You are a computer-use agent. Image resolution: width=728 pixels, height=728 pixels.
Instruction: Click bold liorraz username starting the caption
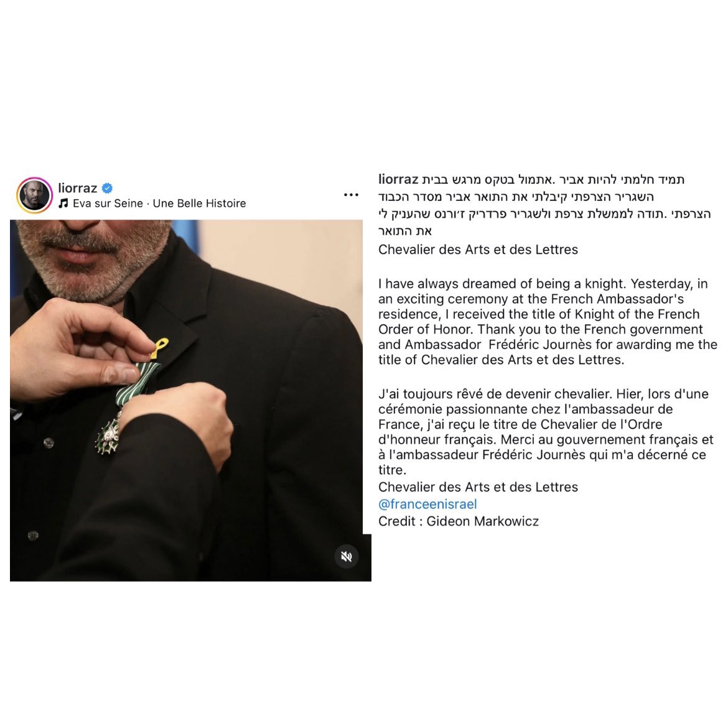pyautogui.click(x=398, y=179)
